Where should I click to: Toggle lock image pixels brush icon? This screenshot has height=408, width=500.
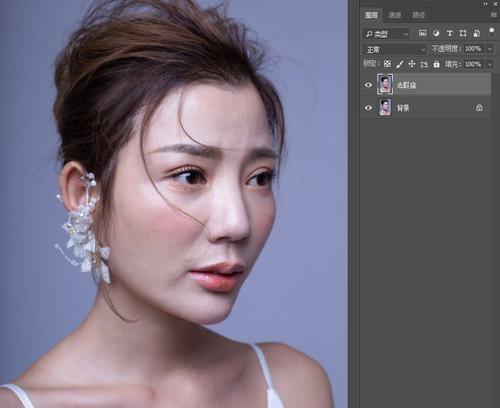click(400, 64)
